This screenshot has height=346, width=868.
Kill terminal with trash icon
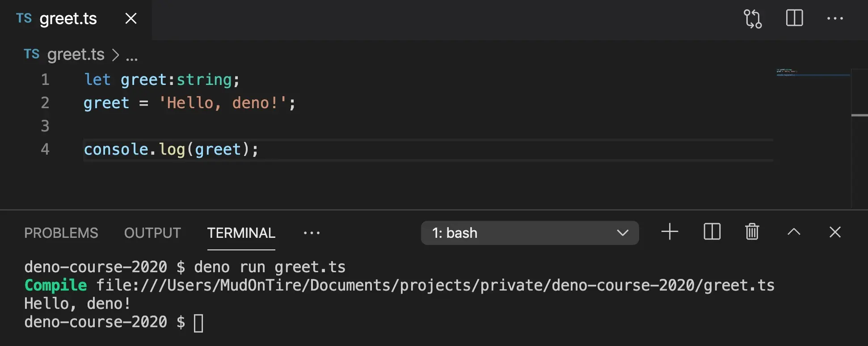(x=752, y=232)
